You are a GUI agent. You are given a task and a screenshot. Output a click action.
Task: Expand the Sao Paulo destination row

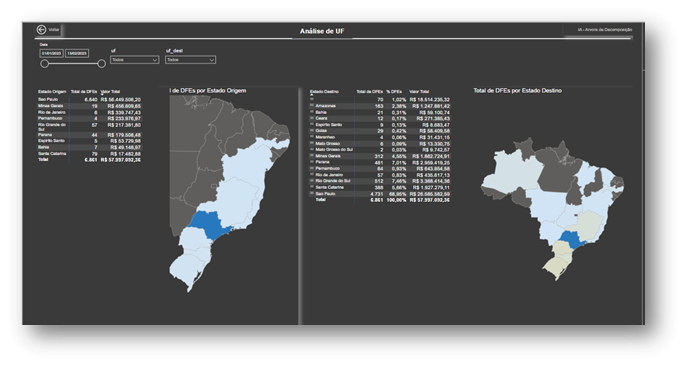pyautogui.click(x=312, y=194)
